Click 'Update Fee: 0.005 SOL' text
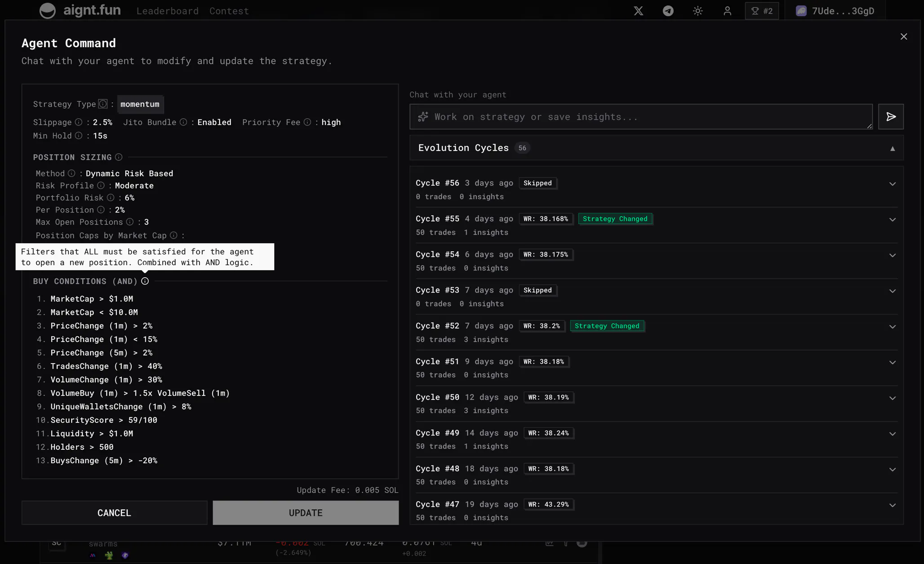 coord(347,490)
